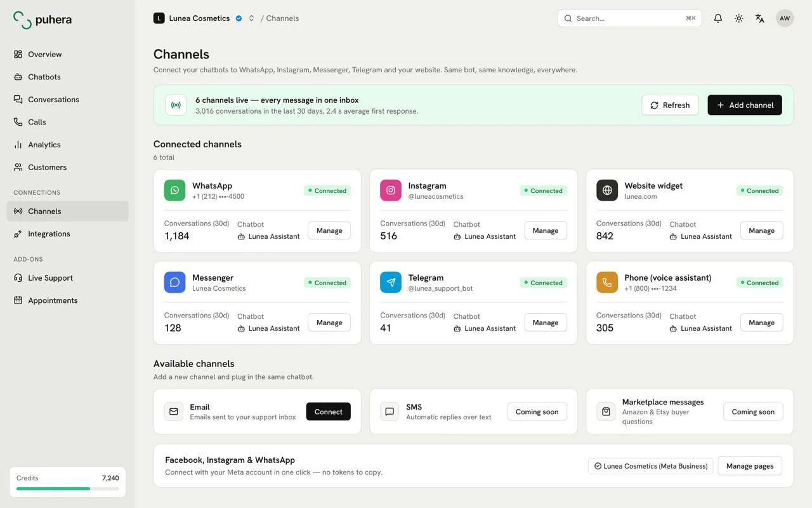Manage the Telegram channel
This screenshot has height=508, width=812.
(546, 323)
